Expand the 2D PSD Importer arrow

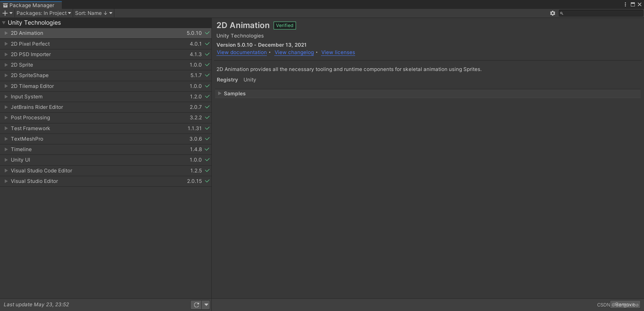click(x=6, y=54)
